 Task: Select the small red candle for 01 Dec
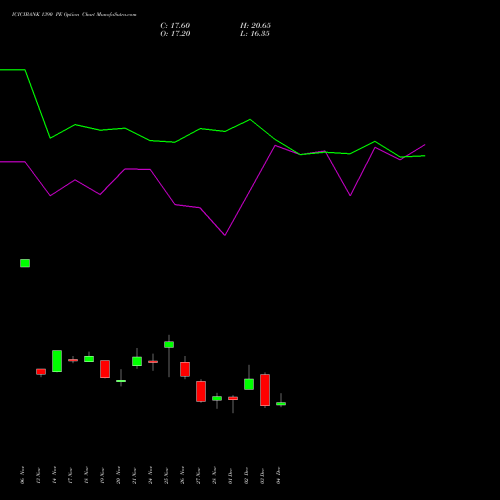233,398
